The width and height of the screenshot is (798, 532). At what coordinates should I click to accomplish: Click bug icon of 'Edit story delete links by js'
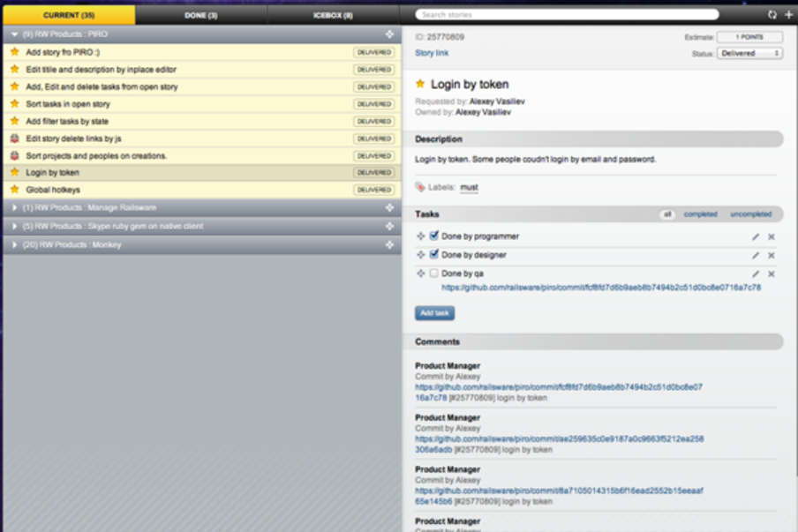pyautogui.click(x=15, y=139)
